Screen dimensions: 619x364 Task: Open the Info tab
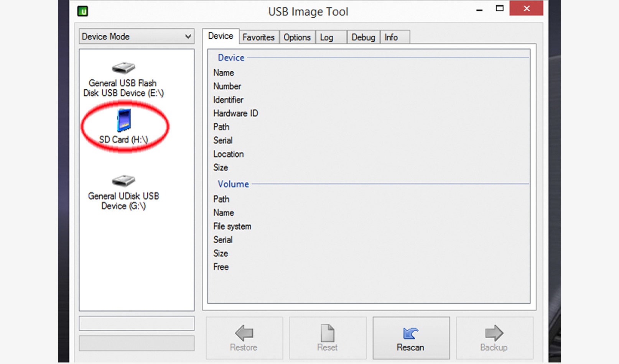click(x=395, y=37)
